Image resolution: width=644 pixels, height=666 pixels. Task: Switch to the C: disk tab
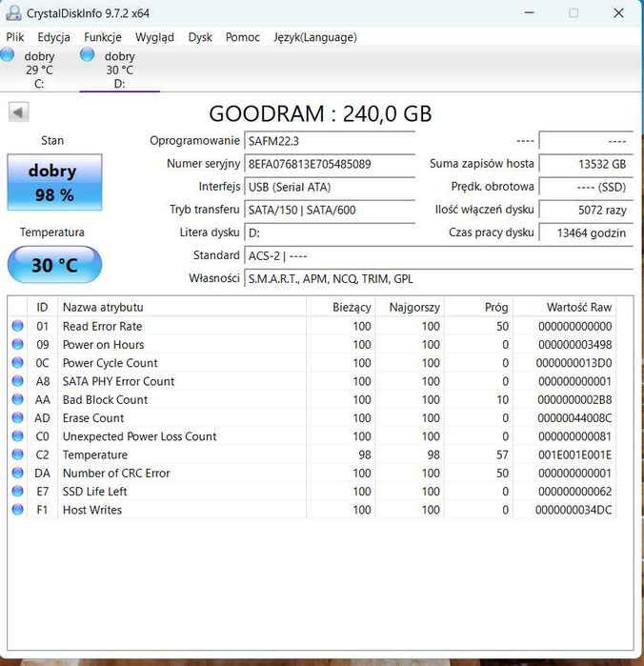[x=39, y=70]
